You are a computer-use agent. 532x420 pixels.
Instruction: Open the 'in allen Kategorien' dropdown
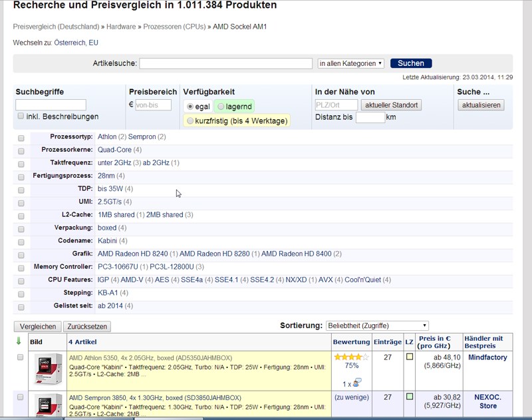point(351,63)
